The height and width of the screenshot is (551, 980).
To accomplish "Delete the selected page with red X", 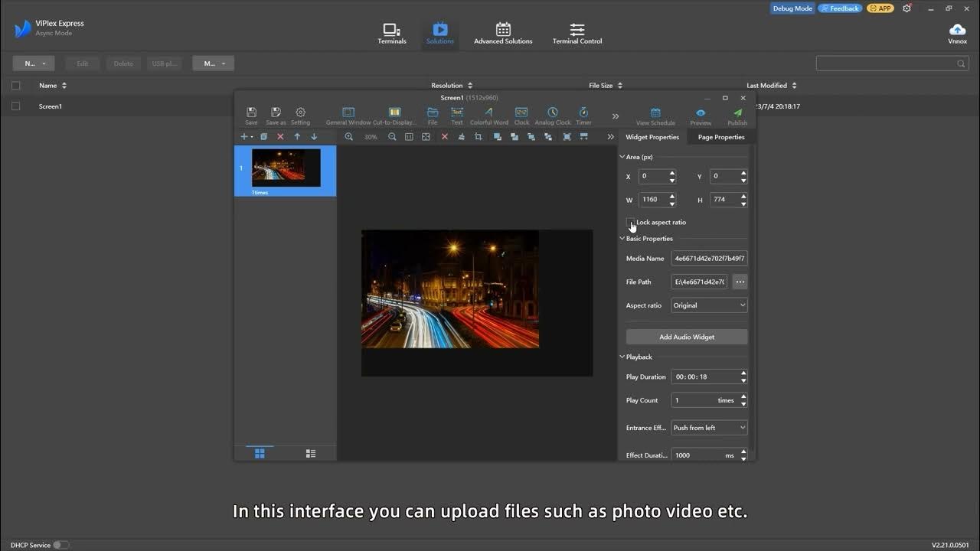I will [280, 137].
